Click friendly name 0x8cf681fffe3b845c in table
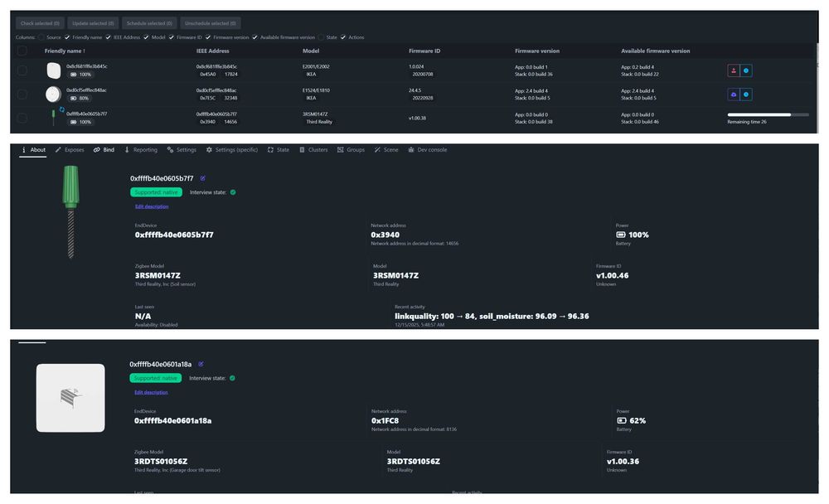Screen dimensions: 829x504 [87, 66]
